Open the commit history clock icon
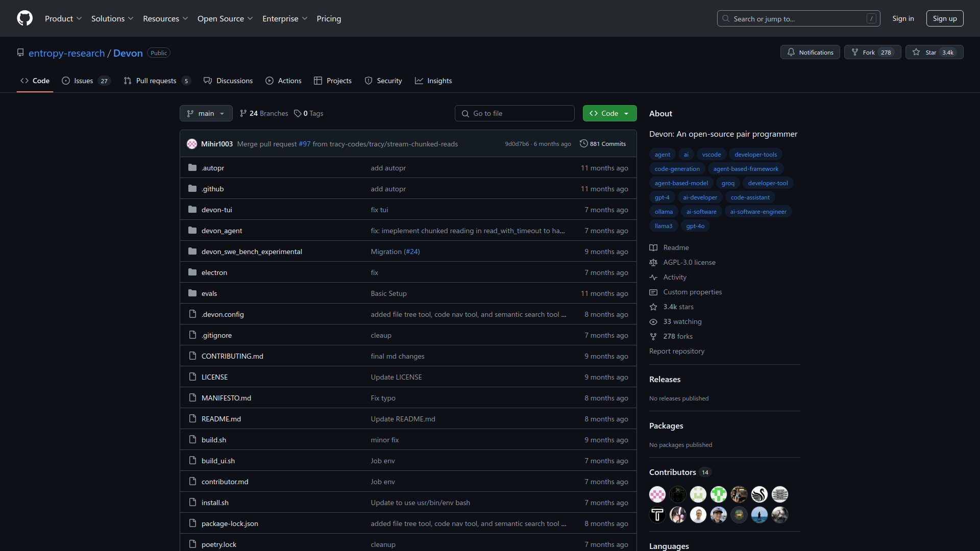 (x=583, y=144)
